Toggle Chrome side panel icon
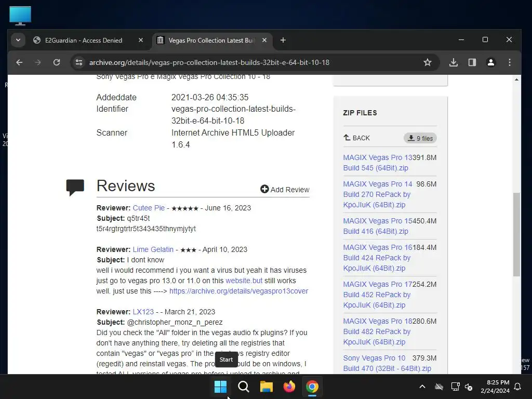This screenshot has height=399, width=532. tap(472, 62)
